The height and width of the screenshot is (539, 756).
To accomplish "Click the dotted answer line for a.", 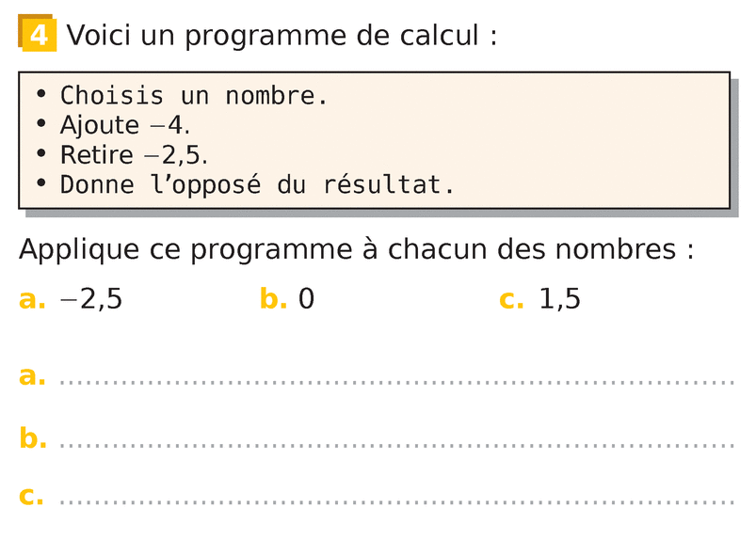I will tap(395, 382).
